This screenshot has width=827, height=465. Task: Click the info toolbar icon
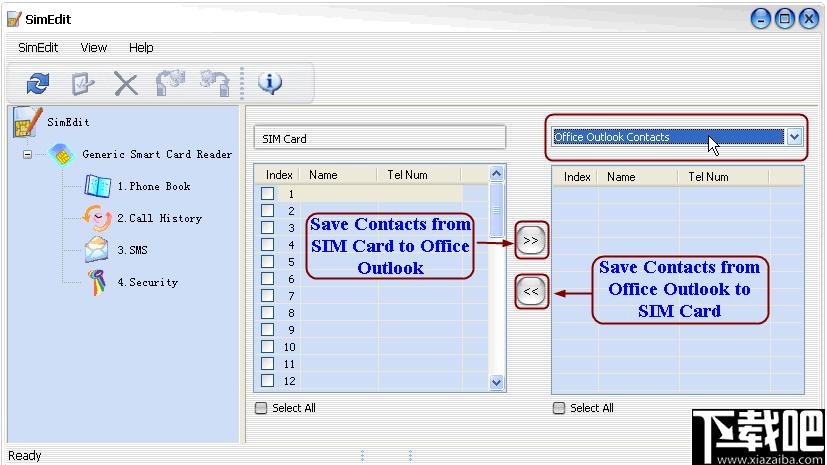270,83
